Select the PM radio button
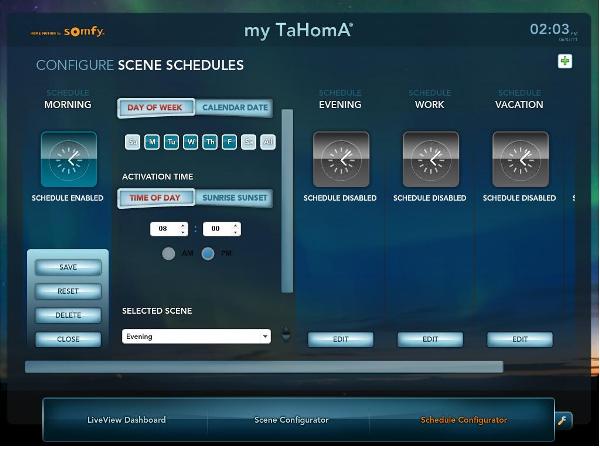The width and height of the screenshot is (600, 450). click(x=208, y=253)
